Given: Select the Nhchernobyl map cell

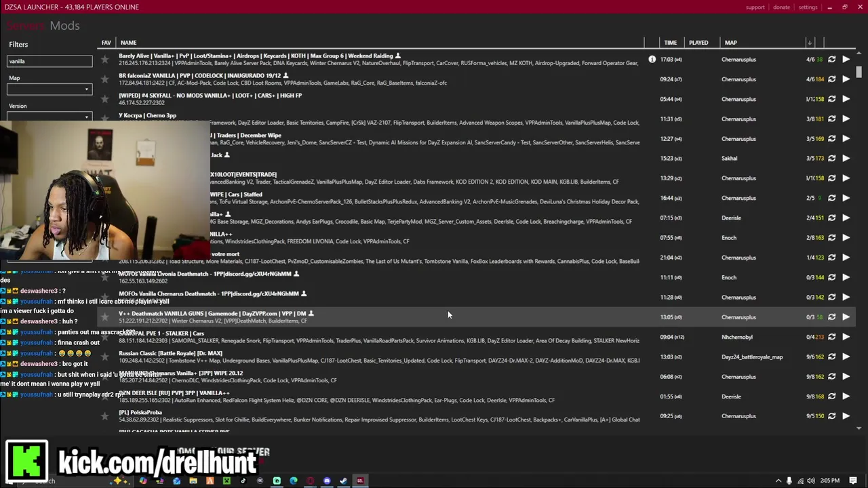Looking at the screenshot, I should click(x=737, y=337).
